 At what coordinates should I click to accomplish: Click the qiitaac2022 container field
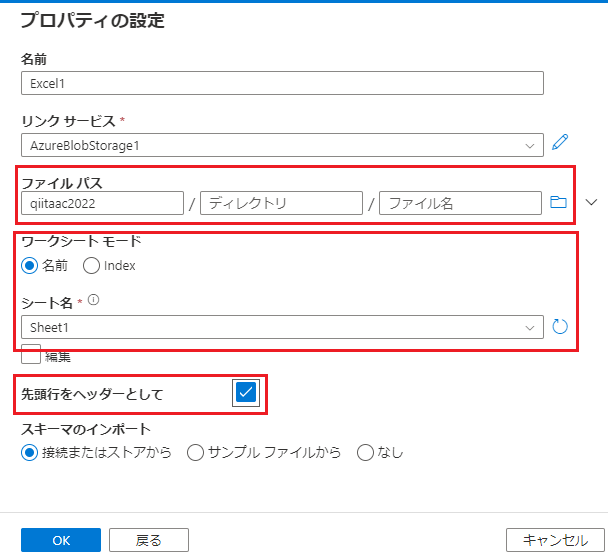tap(102, 203)
